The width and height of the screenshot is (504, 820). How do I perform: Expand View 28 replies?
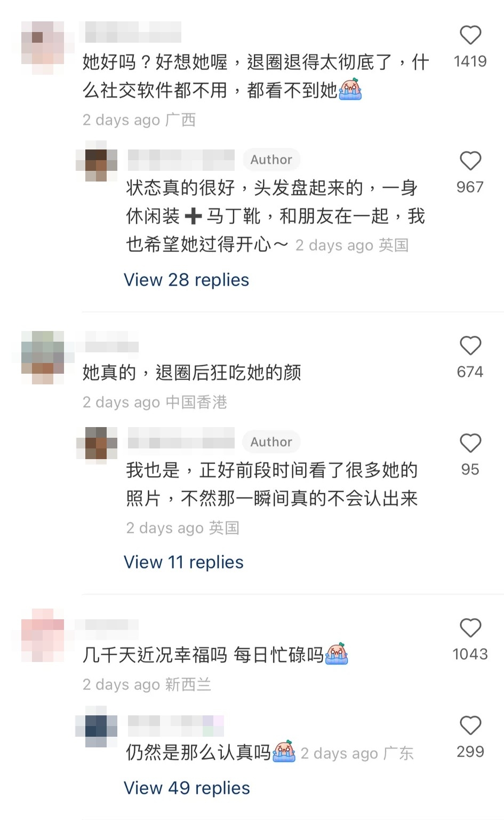tap(186, 280)
